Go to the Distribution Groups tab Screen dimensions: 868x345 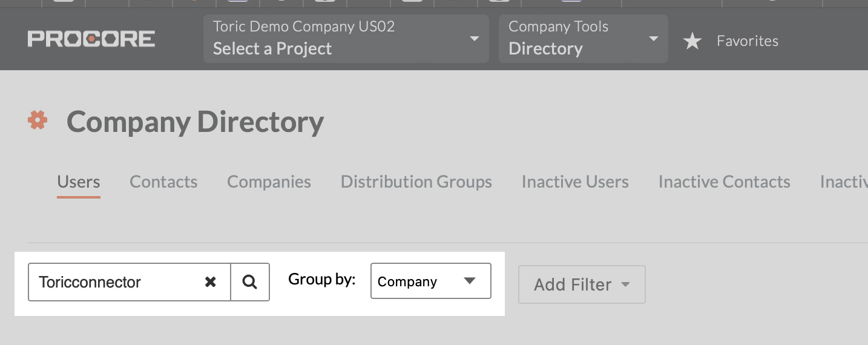[416, 182]
